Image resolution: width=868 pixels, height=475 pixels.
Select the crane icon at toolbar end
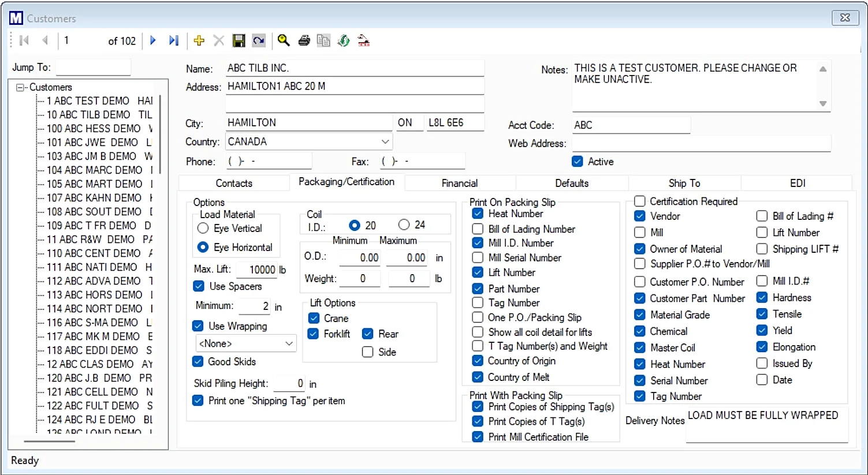click(x=363, y=40)
